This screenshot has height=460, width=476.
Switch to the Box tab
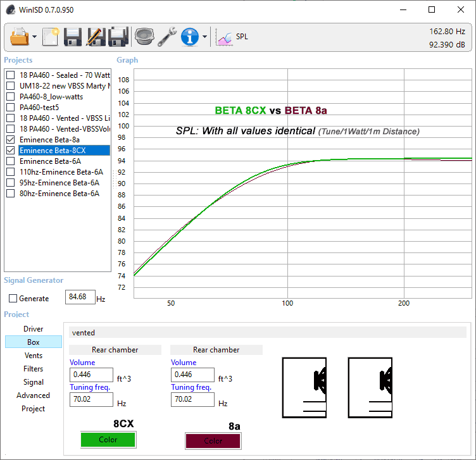[34, 342]
